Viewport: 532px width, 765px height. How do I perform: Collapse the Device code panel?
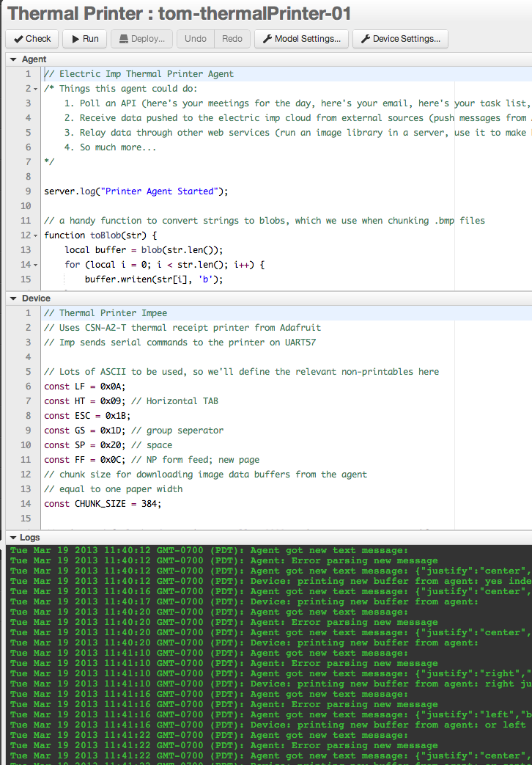[x=13, y=299]
